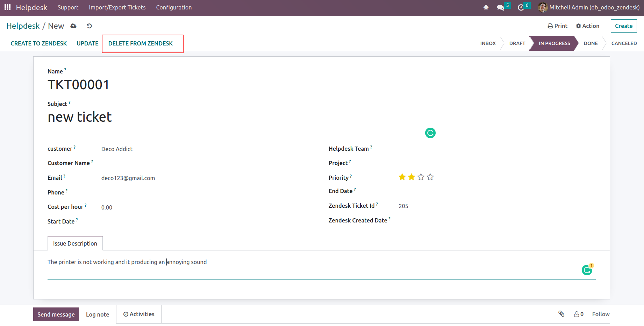This screenshot has width=644, height=326.
Task: Select the Issue Description tab
Action: point(75,243)
